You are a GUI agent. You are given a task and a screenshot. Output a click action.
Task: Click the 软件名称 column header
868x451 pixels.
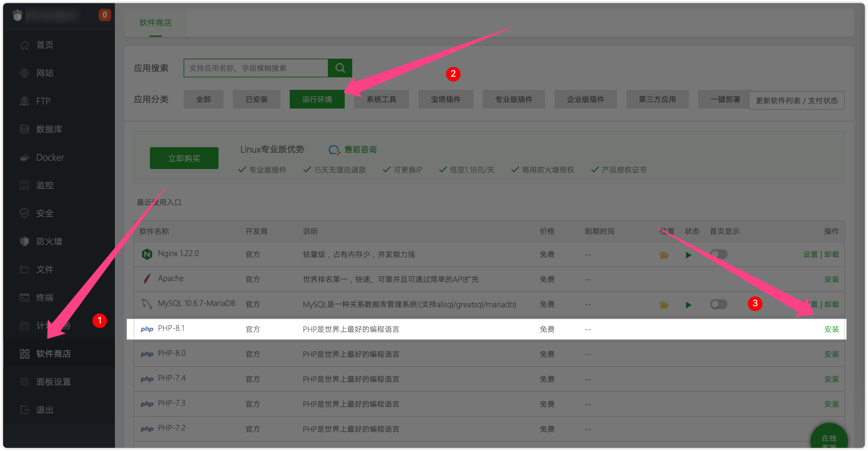pyautogui.click(x=154, y=231)
